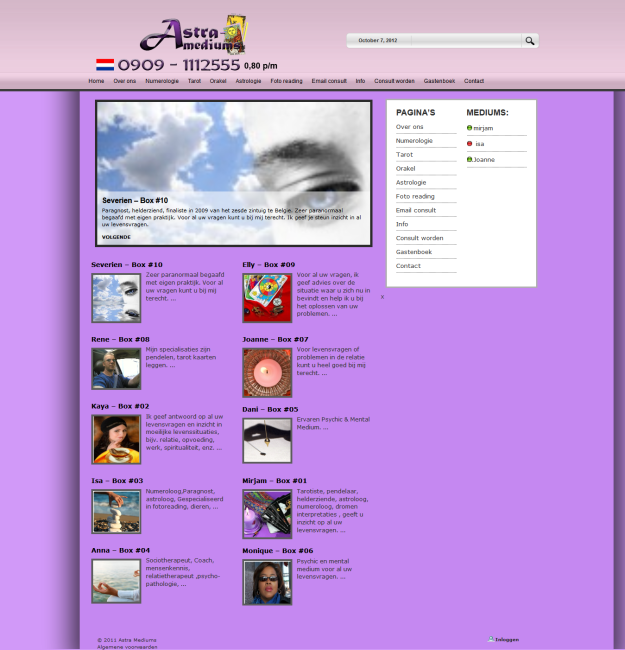Open Algemene voorwaarden footer link

(x=127, y=647)
